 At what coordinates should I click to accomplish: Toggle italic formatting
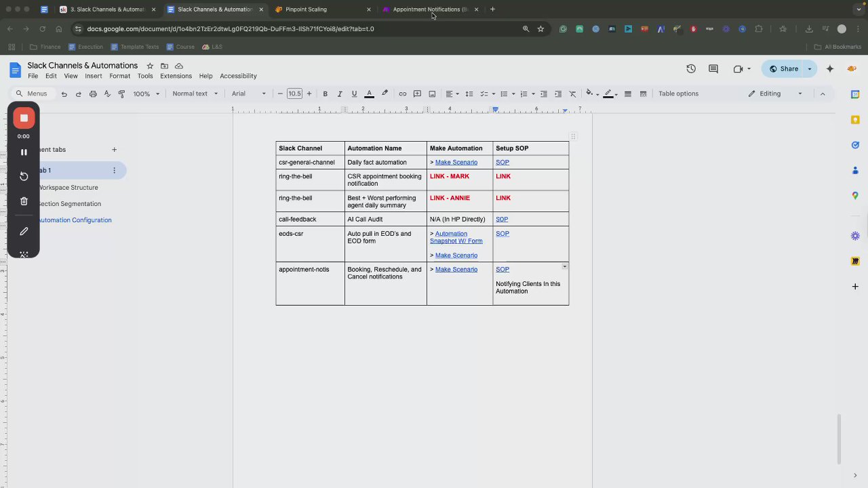coord(340,94)
